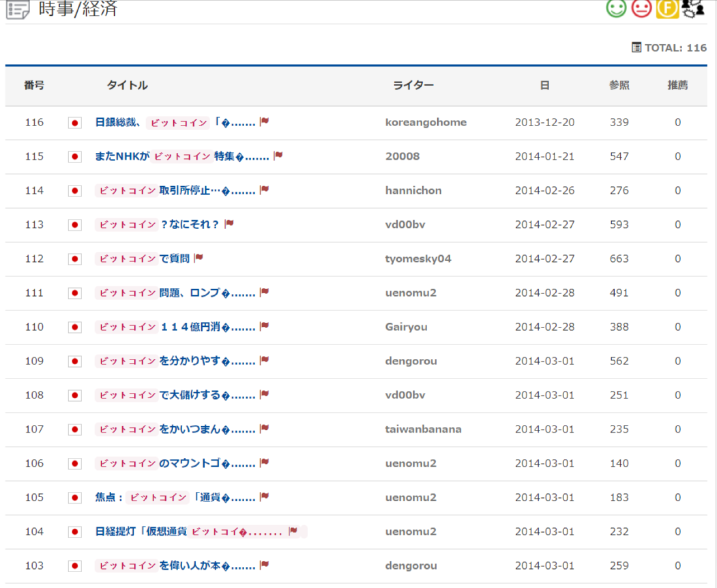Click the red flag after ビットコインで質問
The width and height of the screenshot is (717, 588).
(x=198, y=258)
